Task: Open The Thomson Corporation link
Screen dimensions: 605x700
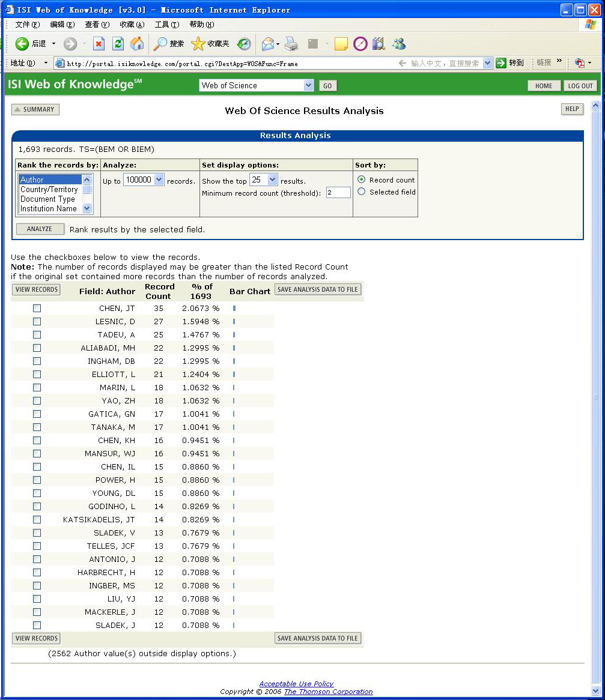Action: click(329, 692)
